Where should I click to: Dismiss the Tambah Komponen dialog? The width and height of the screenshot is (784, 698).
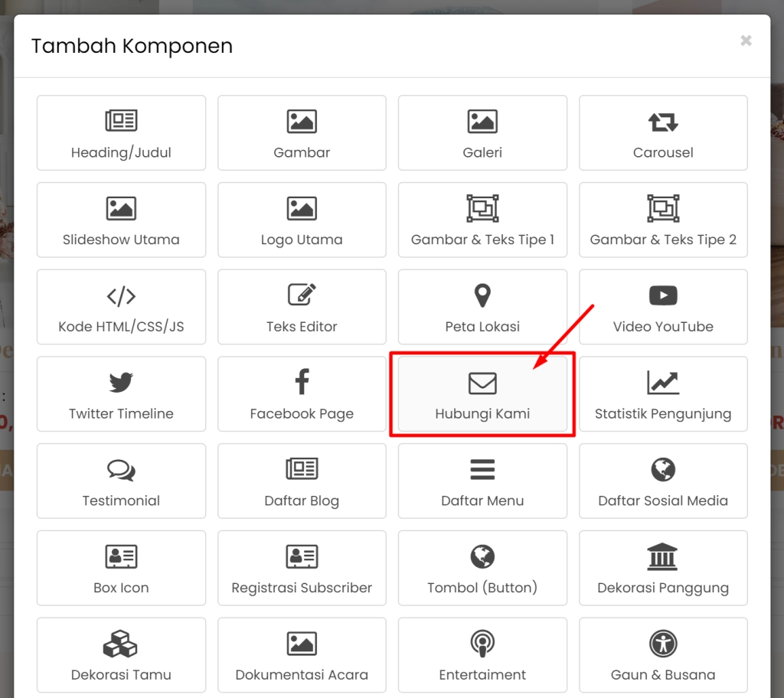(x=746, y=41)
